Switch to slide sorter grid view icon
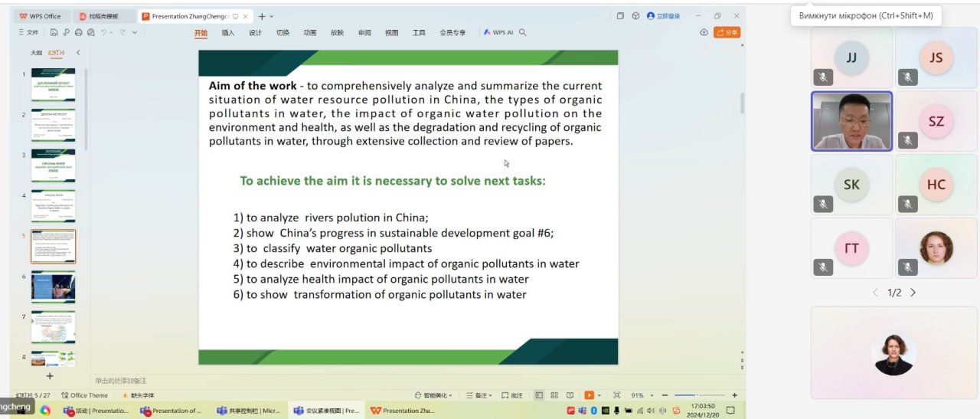The width and height of the screenshot is (980, 419). (x=553, y=395)
